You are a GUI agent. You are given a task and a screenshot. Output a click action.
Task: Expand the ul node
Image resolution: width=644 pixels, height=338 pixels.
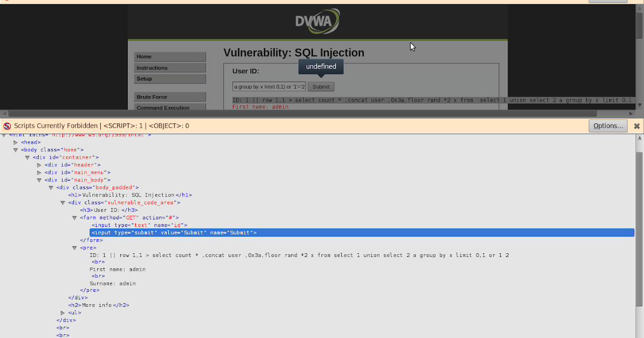pos(63,312)
